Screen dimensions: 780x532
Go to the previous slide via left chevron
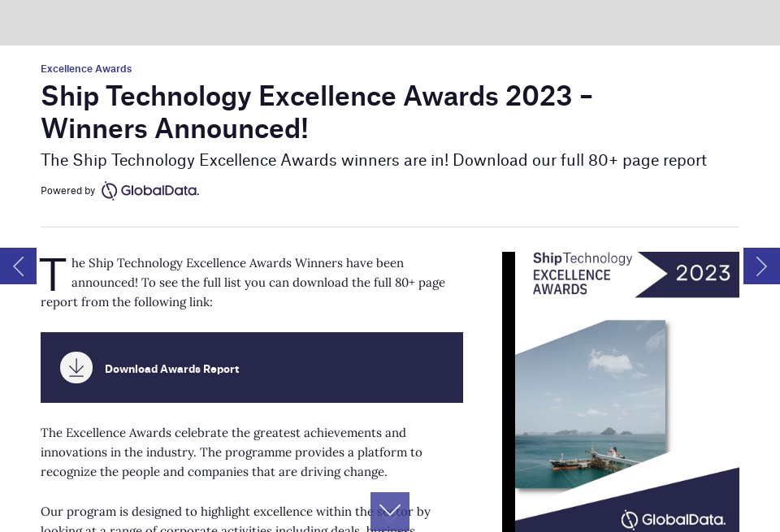18,266
